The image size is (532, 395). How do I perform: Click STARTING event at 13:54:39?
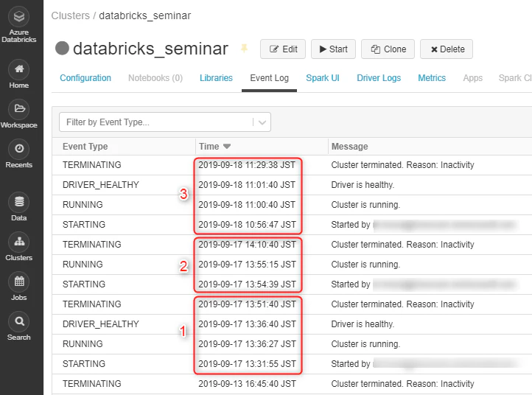pos(84,284)
